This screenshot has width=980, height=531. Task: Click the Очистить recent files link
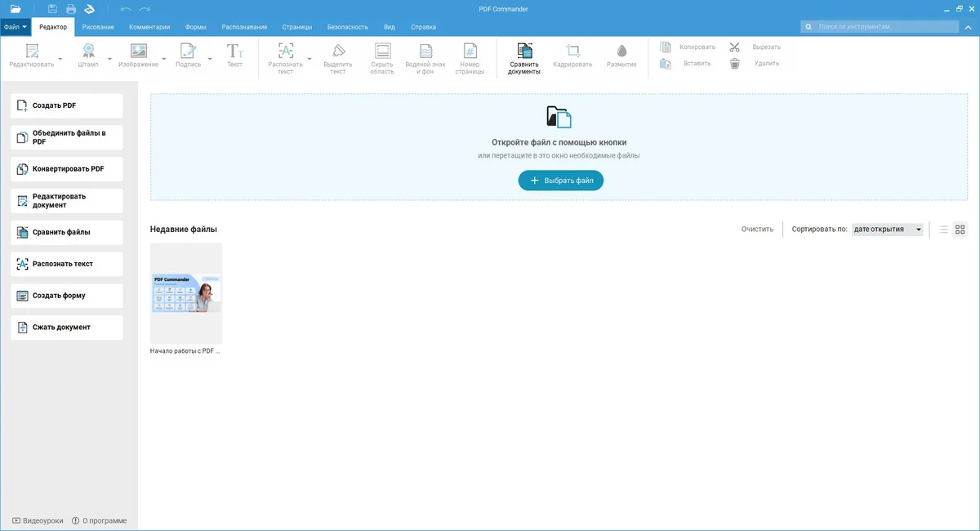757,230
